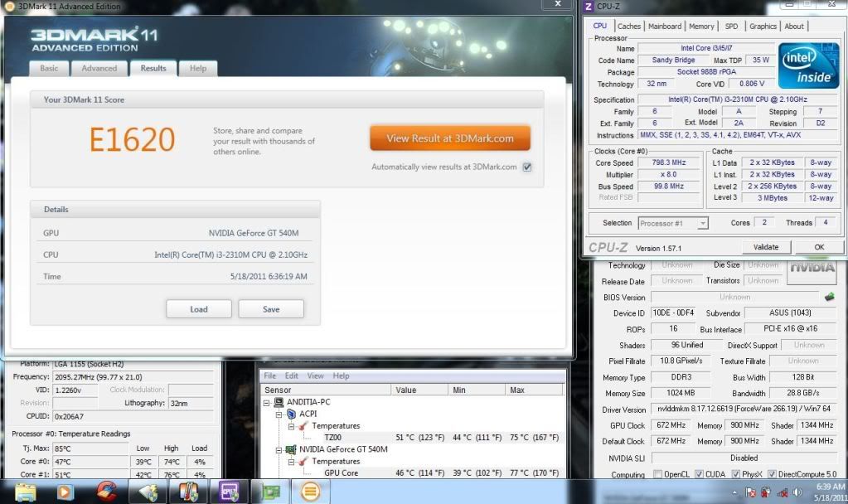Click View Result at 3DMark.com button

click(x=450, y=138)
